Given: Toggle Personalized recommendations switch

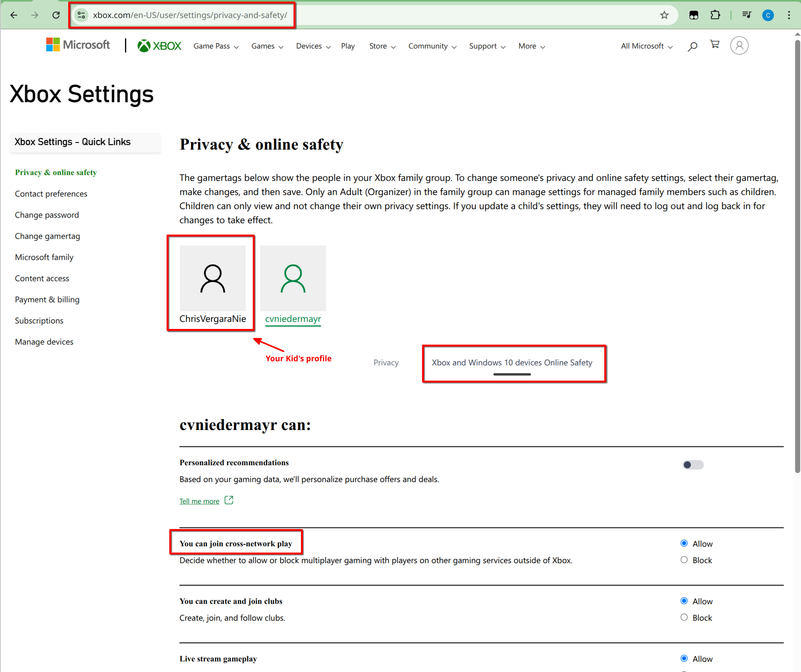Looking at the screenshot, I should coord(693,465).
